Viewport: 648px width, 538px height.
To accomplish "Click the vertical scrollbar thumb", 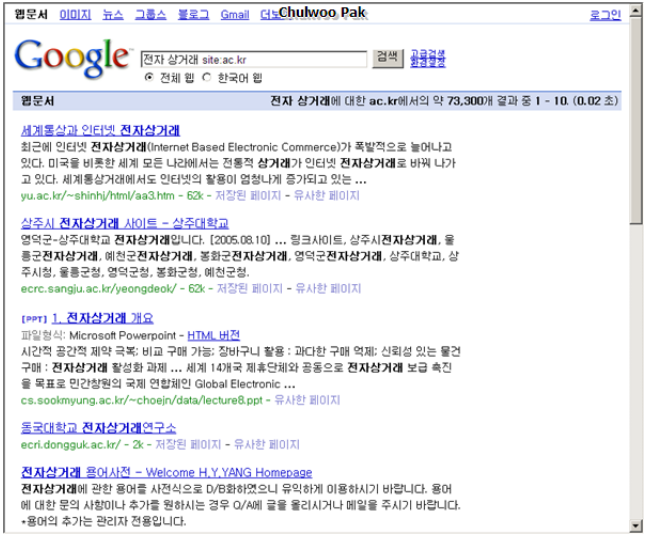I will 636,120.
